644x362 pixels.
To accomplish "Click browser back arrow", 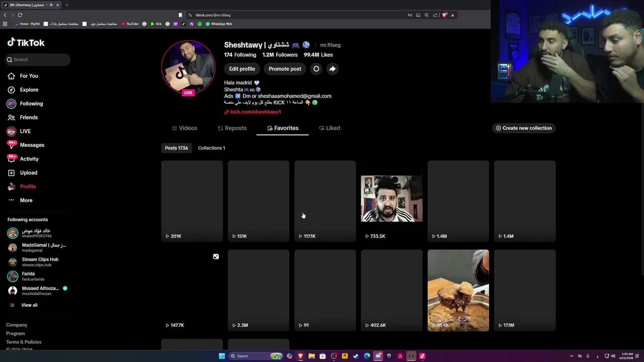I will pyautogui.click(x=5, y=15).
